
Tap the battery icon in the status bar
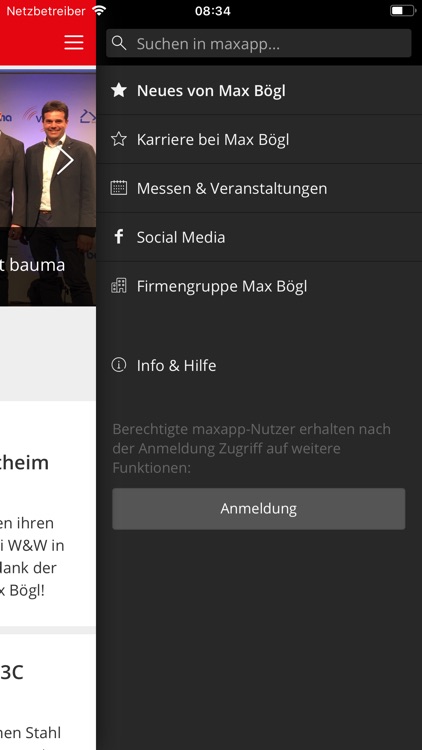click(402, 11)
